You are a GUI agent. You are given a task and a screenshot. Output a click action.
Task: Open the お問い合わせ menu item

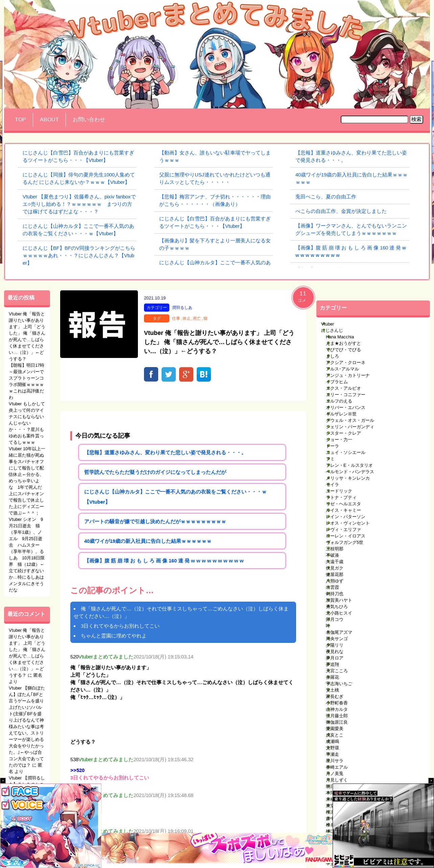click(x=89, y=119)
